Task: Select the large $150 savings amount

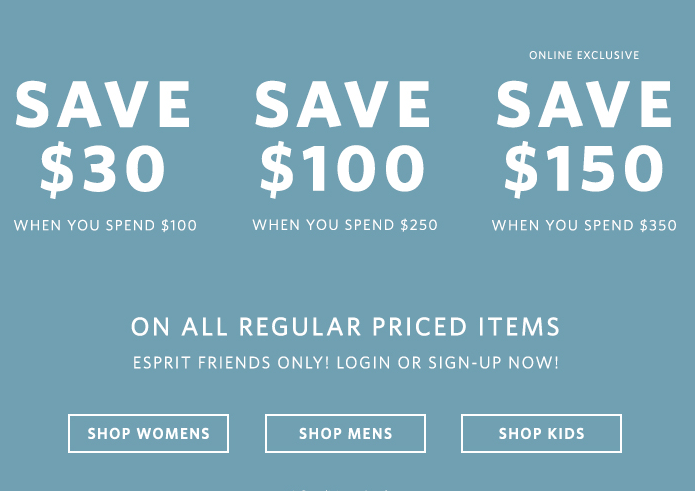Action: [584, 169]
